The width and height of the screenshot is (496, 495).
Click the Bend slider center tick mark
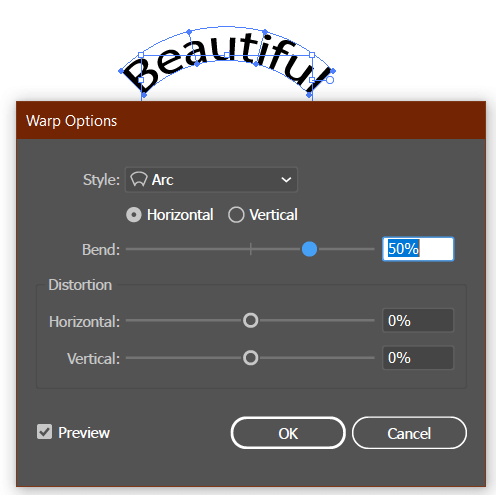251,249
